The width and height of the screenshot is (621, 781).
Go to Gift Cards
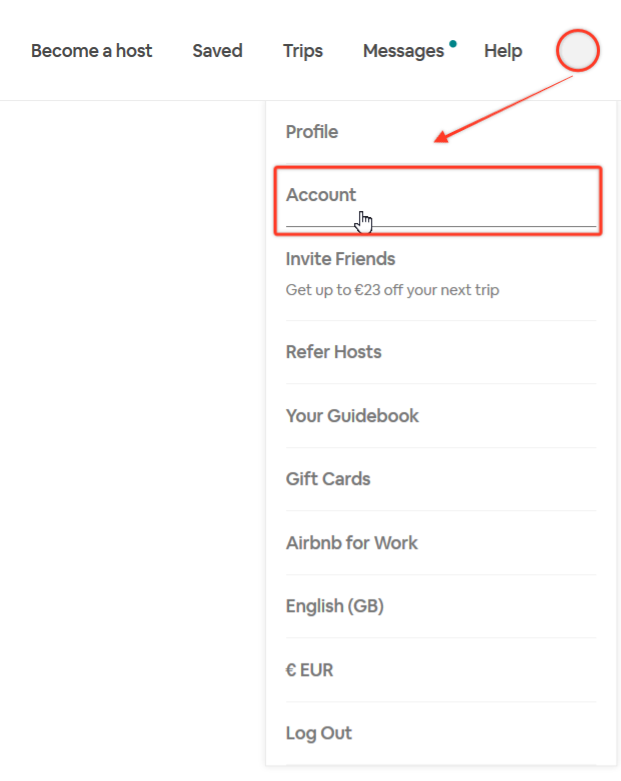(328, 479)
